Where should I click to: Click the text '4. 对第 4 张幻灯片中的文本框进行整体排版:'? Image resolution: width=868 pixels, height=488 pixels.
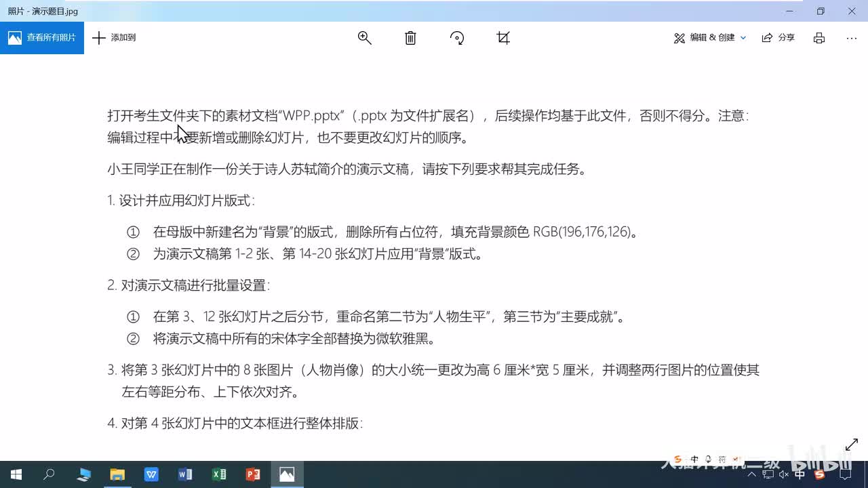point(235,423)
